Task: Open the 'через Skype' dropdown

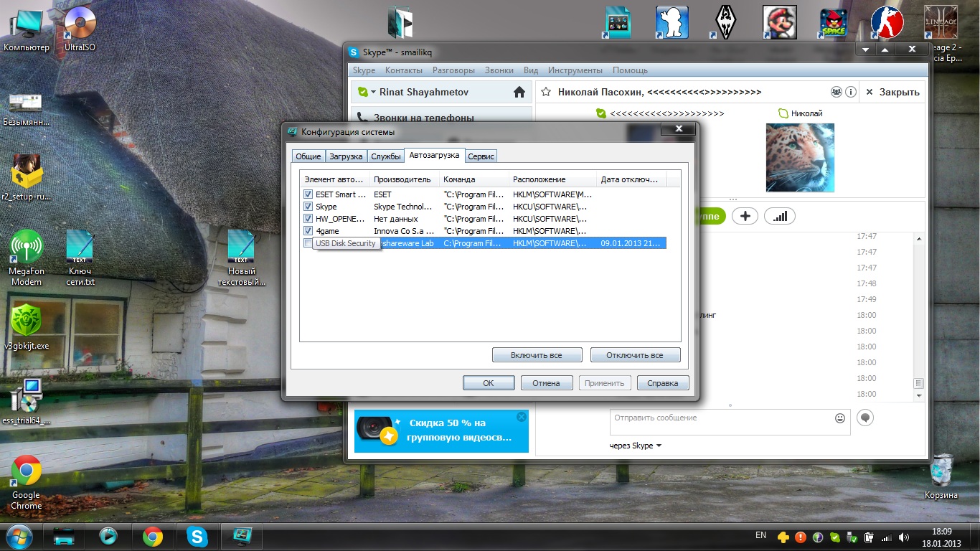Action: [636, 446]
